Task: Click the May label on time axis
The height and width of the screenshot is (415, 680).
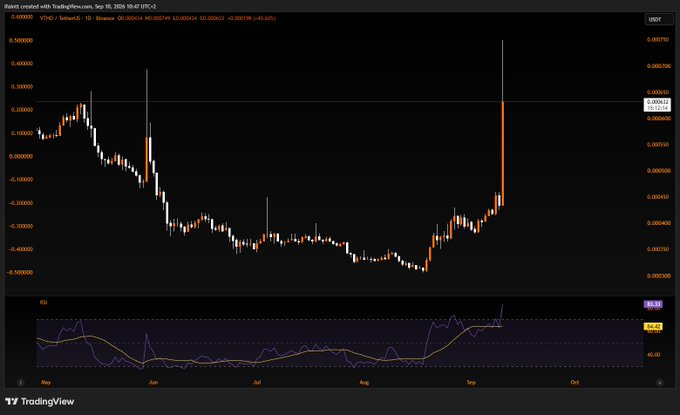Action: coord(46,382)
